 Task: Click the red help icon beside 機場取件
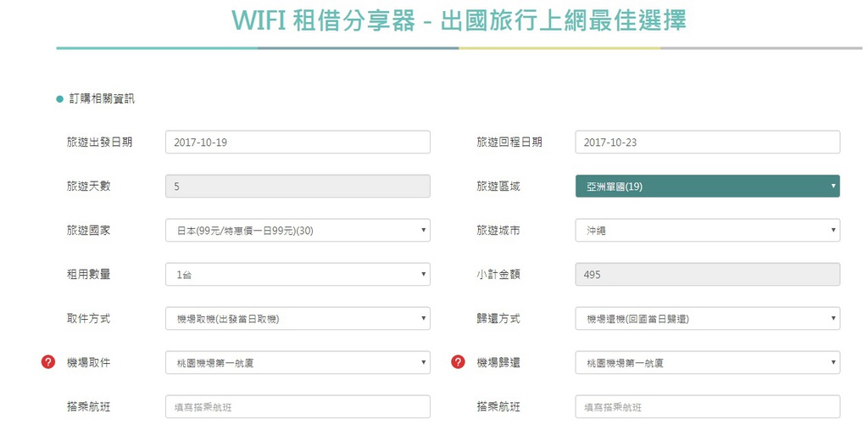[48, 362]
